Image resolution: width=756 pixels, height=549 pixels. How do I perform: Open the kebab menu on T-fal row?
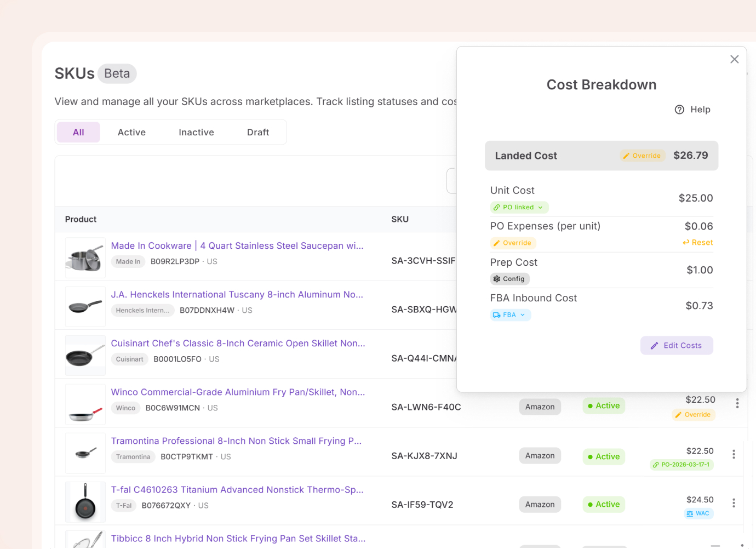734,502
